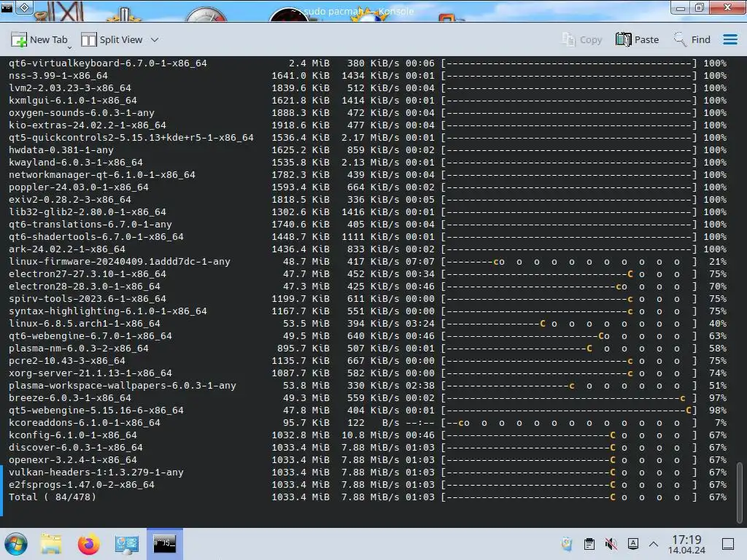Launch the file manager from taskbar
This screenshot has width=747, height=560.
[51, 544]
